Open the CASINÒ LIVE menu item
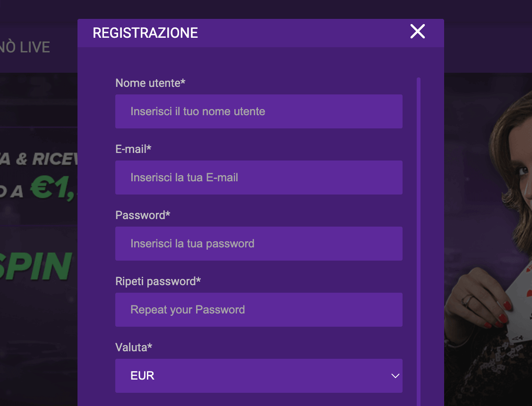Image resolution: width=532 pixels, height=406 pixels. [x=25, y=47]
